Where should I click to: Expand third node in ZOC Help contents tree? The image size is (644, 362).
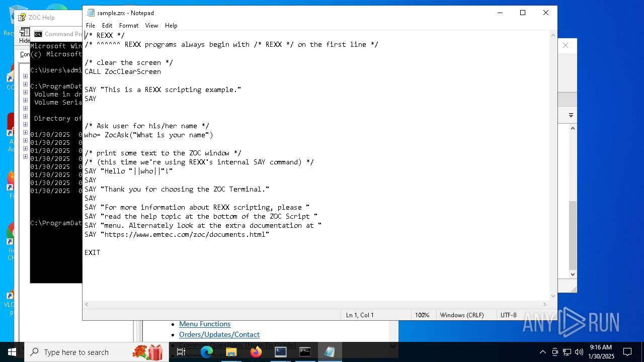click(25, 93)
